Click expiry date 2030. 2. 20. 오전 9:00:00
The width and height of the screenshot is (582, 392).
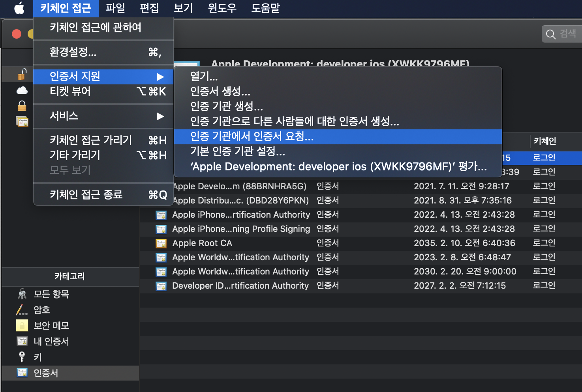(x=465, y=272)
